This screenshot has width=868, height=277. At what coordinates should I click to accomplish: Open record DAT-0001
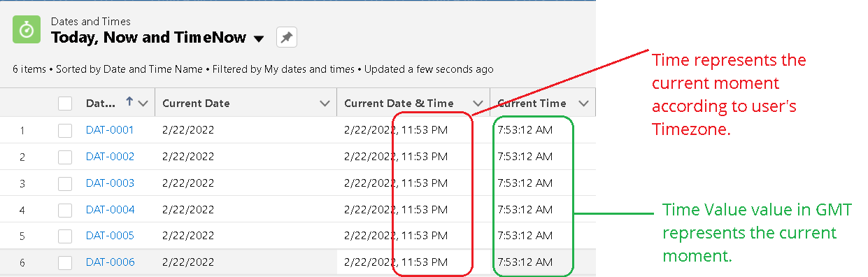[x=110, y=130]
